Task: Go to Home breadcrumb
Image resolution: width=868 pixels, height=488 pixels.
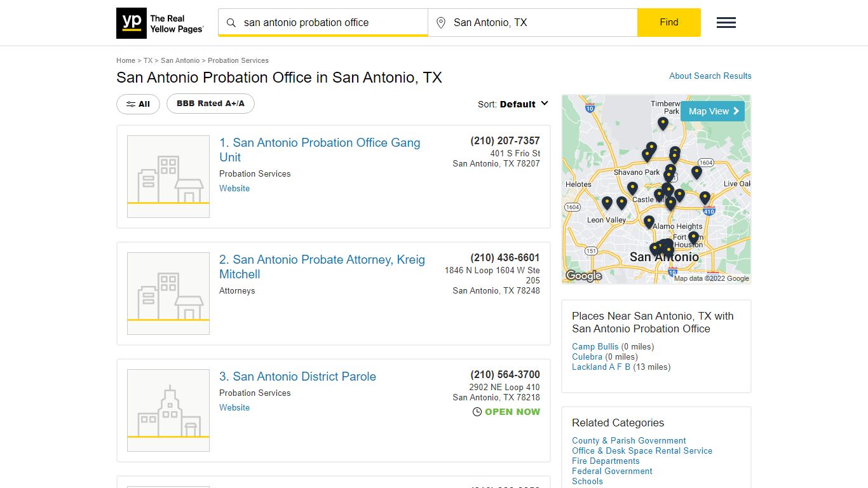Action: click(x=126, y=60)
